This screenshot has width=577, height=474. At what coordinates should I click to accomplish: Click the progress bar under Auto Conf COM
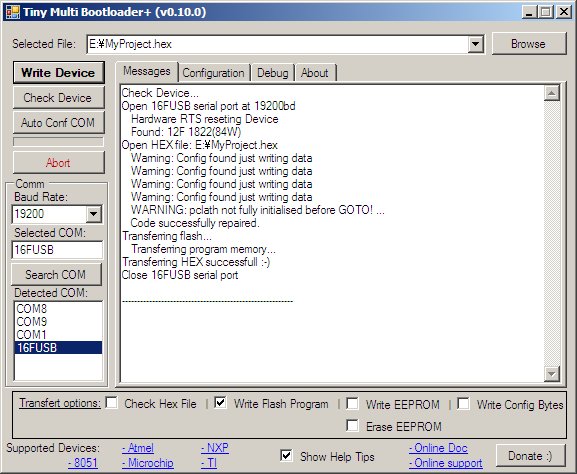pos(59,142)
